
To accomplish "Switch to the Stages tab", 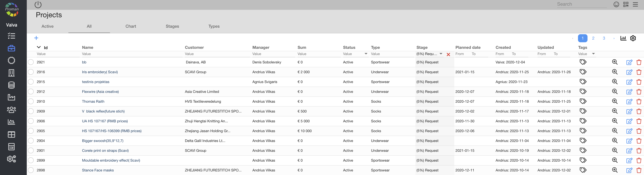I will coord(172,26).
